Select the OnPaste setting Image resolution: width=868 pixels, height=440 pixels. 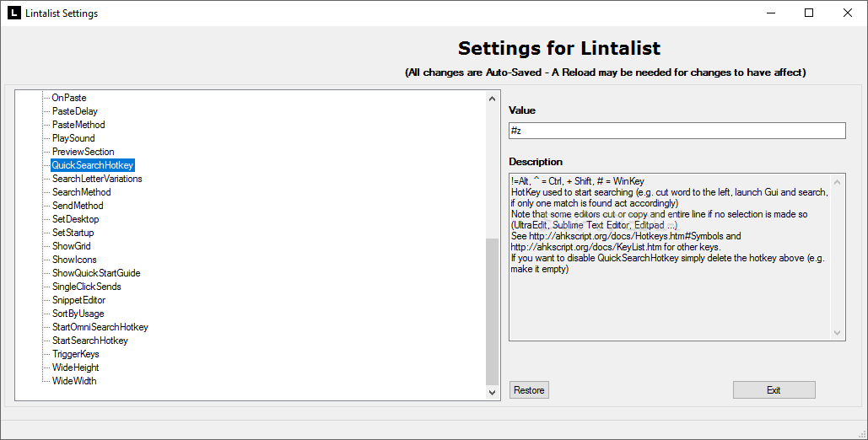click(x=69, y=98)
